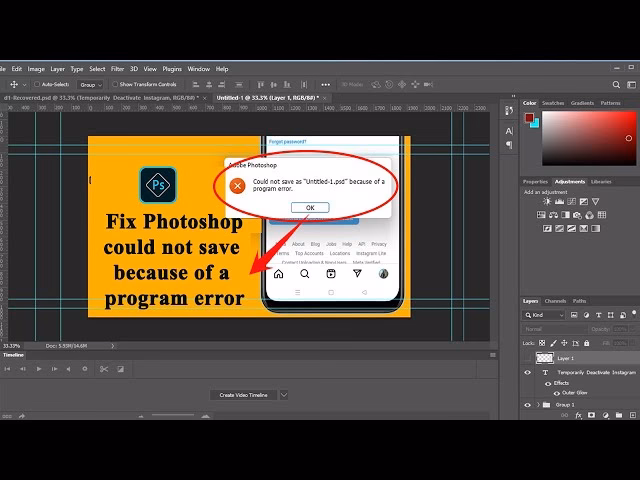Align horizontal centers in options bar
The width and height of the screenshot is (640, 480).
coord(209,84)
